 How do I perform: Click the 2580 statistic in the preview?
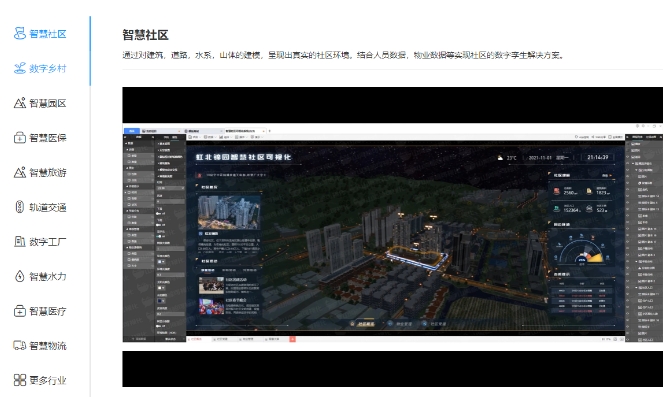pos(570,192)
